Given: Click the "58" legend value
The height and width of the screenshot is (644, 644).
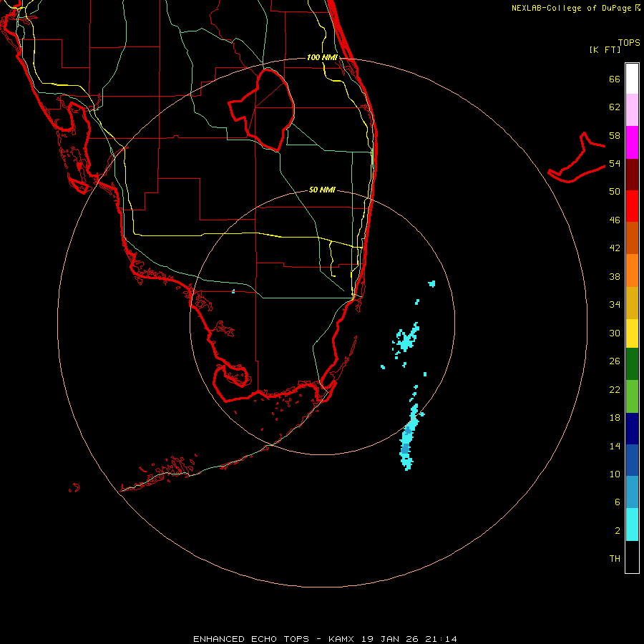Looking at the screenshot, I should 615,135.
